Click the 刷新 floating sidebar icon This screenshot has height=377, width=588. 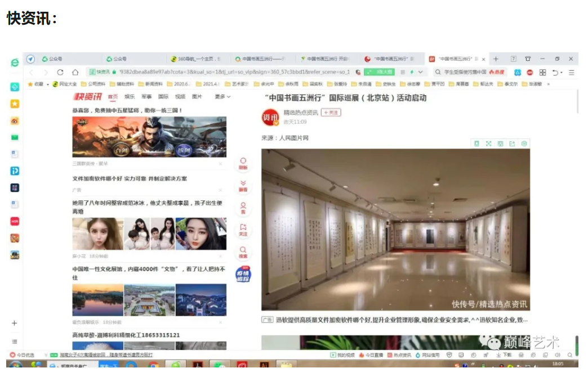tap(243, 164)
